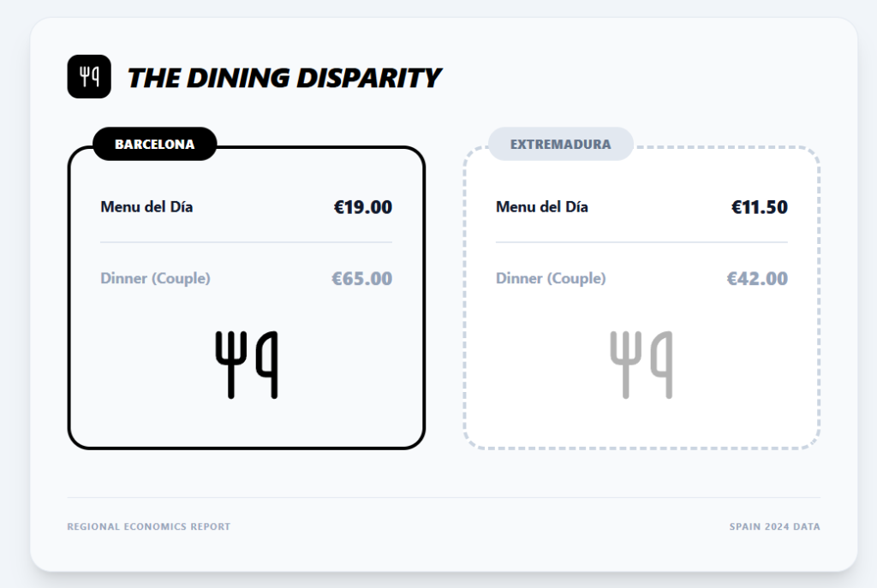877x588 pixels.
Task: Click the divider line in Barcelona card
Action: pyautogui.click(x=247, y=242)
